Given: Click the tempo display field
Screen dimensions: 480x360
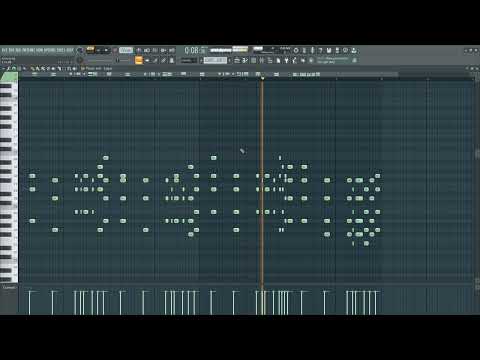Looking at the screenshot, I should (x=126, y=50).
